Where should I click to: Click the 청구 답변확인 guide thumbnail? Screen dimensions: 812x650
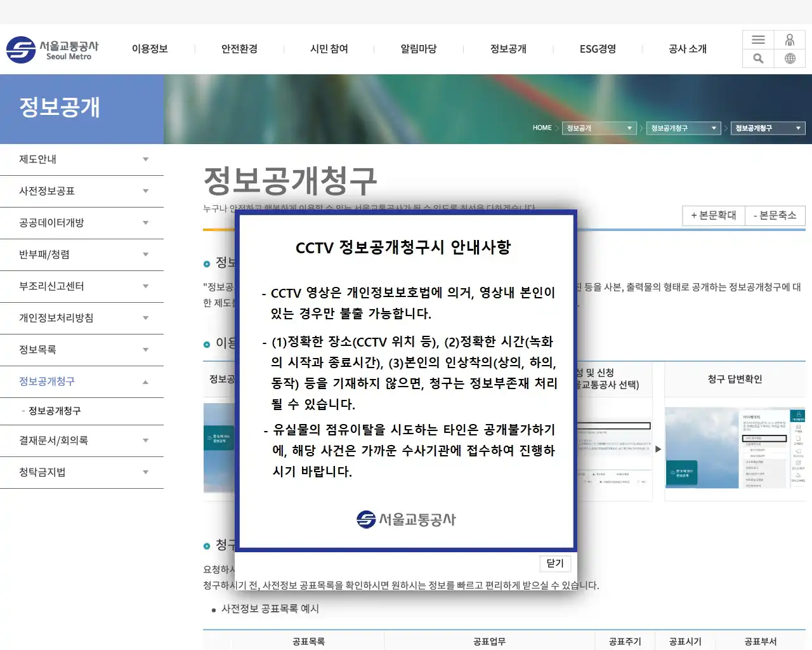point(735,448)
